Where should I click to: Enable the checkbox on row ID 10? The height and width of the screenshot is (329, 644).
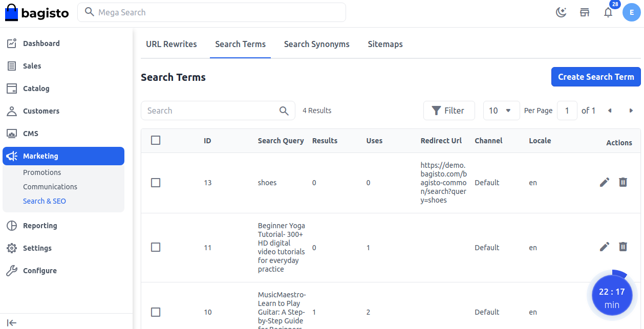coord(156,312)
